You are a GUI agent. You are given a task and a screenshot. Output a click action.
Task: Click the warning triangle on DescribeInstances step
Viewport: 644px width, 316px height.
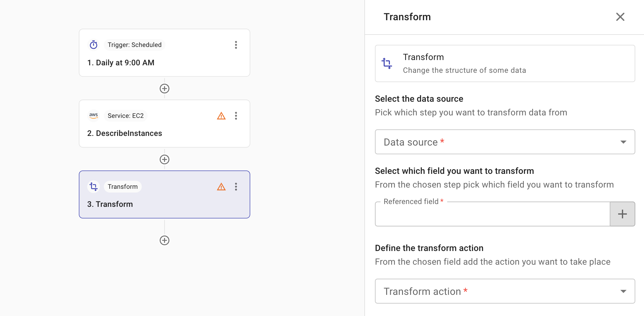221,115
